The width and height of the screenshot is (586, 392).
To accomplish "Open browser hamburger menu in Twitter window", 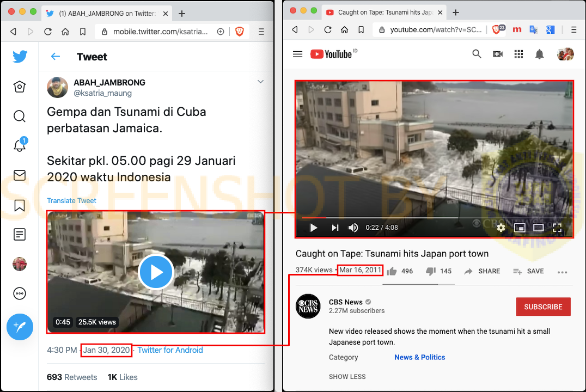I will (x=261, y=32).
